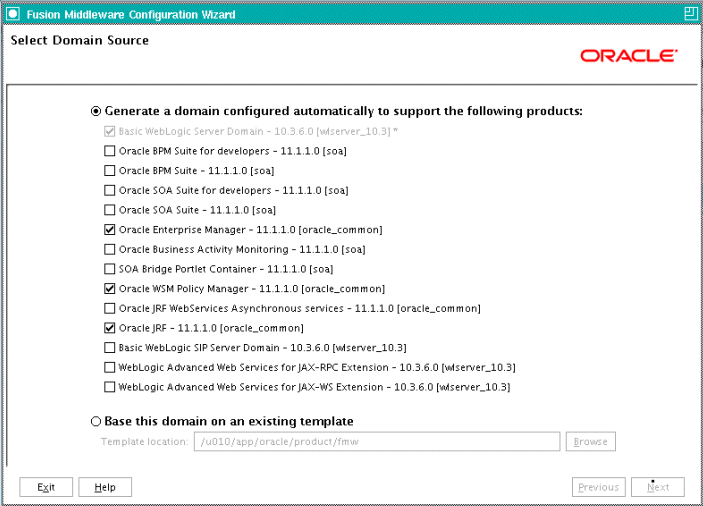Check Oracle BPM Suite for developers

(x=109, y=151)
